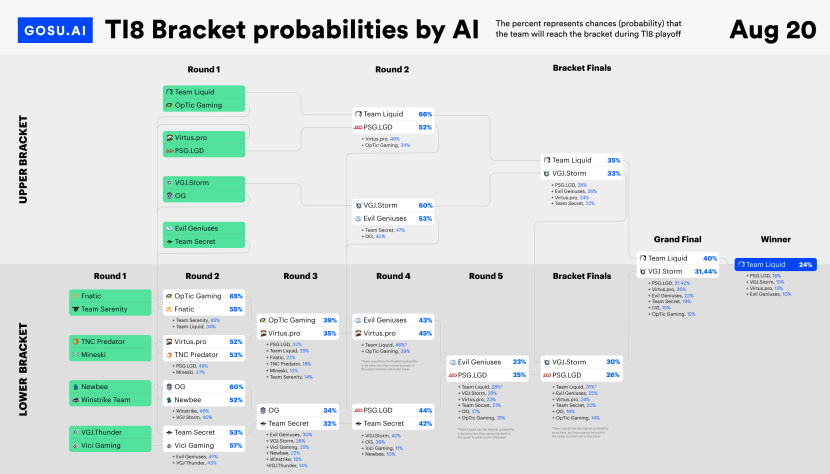The width and height of the screenshot is (830, 474).
Task: Click the blue Winner Team Liquid 24% box
Action: point(775,265)
